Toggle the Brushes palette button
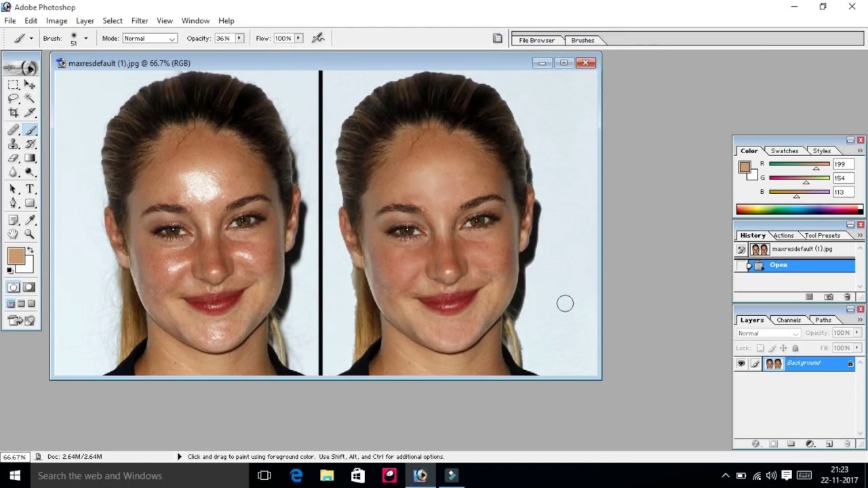This screenshot has width=868, height=488. [x=497, y=39]
